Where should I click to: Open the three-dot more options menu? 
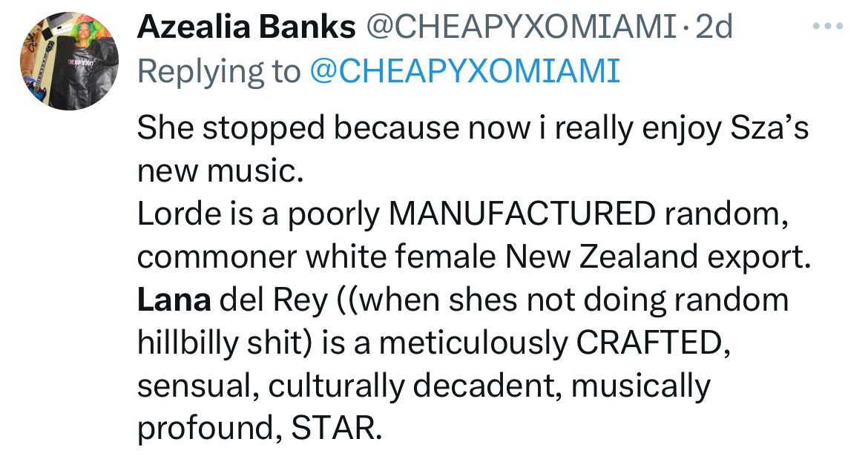pos(828,26)
